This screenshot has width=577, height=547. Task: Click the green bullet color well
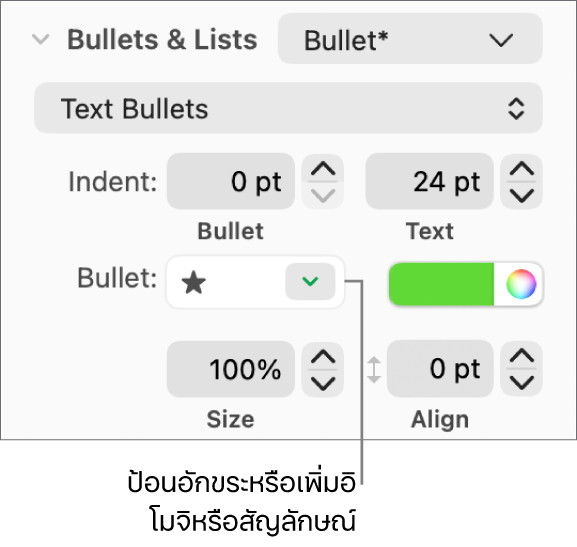pos(441,284)
